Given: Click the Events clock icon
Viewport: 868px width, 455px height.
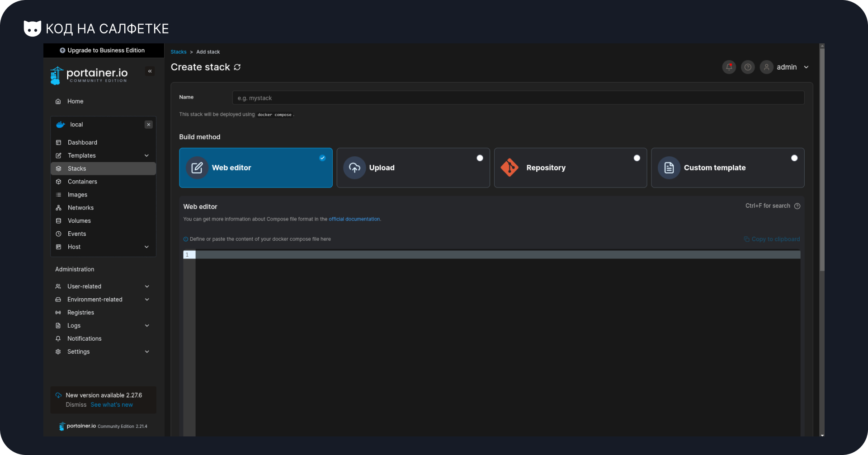Looking at the screenshot, I should [x=58, y=234].
